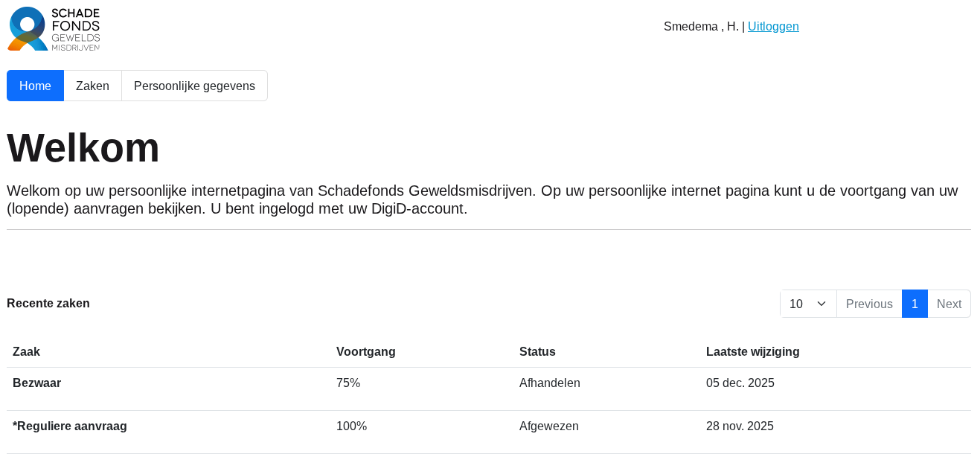Image resolution: width=980 pixels, height=454 pixels.
Task: Sort by the Zaak column header
Action: (x=26, y=351)
